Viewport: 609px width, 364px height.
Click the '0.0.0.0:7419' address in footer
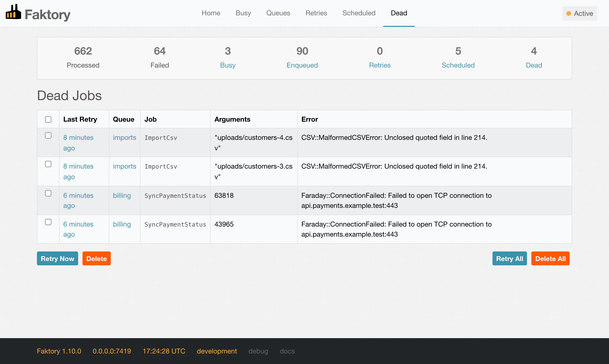click(x=112, y=351)
